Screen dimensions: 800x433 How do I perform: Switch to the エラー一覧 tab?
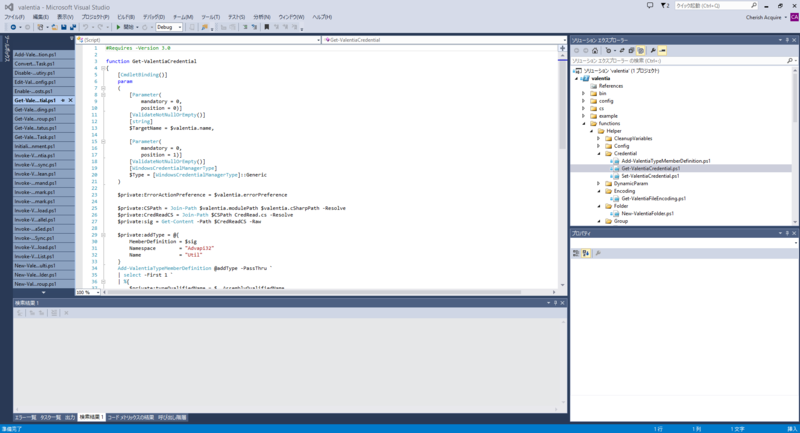(x=26, y=417)
